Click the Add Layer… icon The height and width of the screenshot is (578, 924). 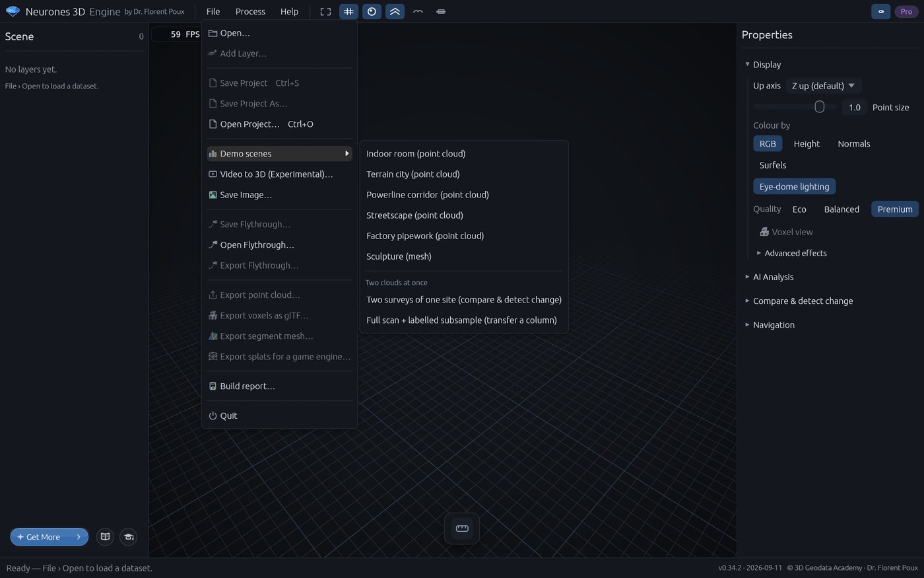[x=213, y=54]
